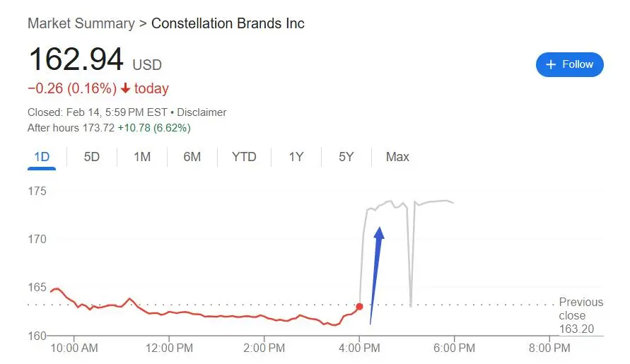
Task: Switch to the 5D tab
Action: coord(92,157)
